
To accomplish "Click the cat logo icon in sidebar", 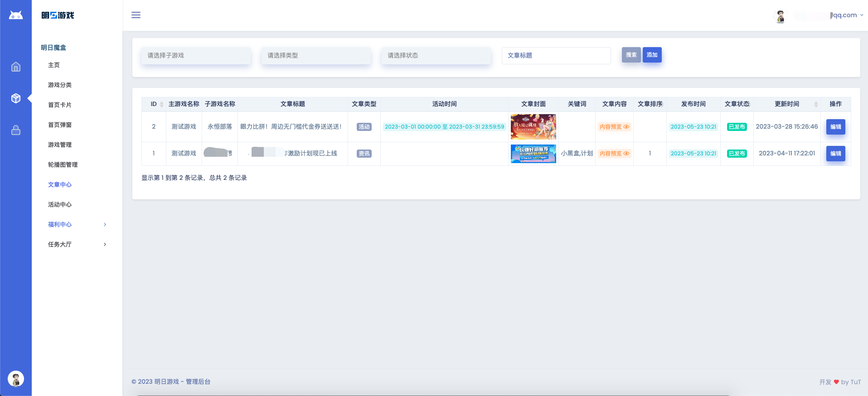I will pyautogui.click(x=16, y=15).
